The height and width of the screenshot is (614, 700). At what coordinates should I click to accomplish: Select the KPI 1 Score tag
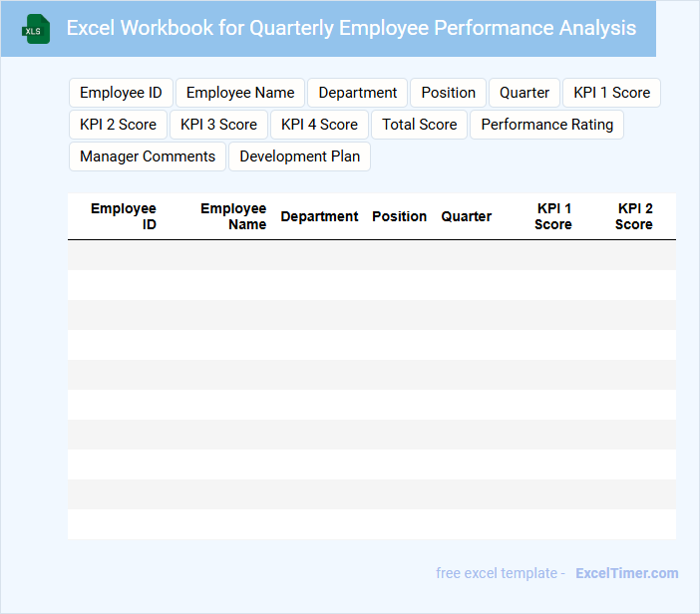(611, 93)
